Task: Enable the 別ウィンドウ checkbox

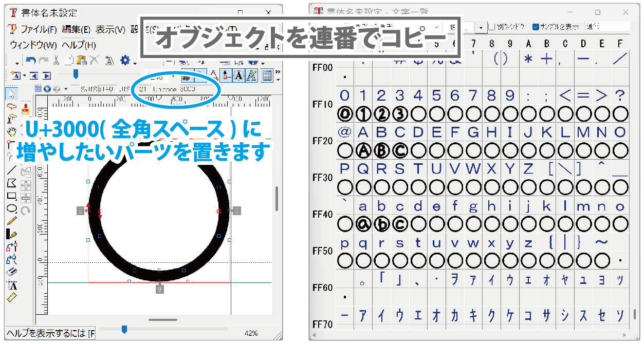Action: (x=492, y=27)
